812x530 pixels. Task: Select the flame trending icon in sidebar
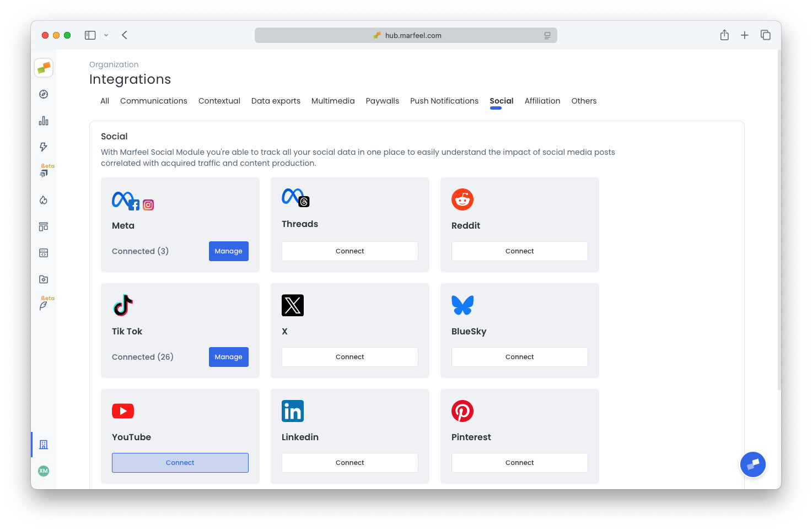click(x=44, y=200)
